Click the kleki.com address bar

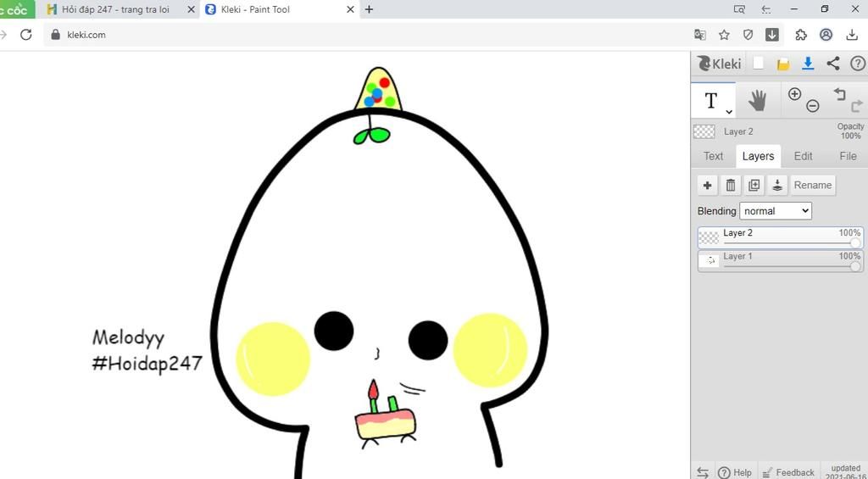pyautogui.click(x=365, y=35)
